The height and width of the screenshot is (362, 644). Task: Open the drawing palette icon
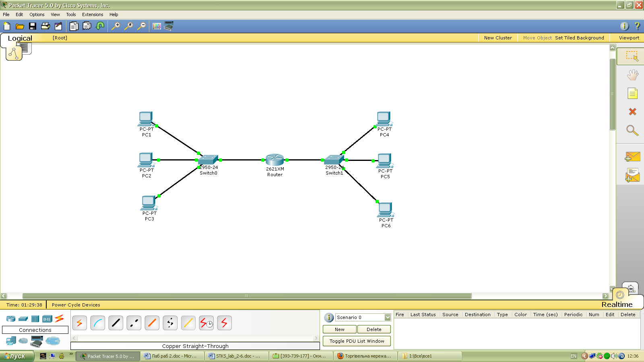(157, 27)
